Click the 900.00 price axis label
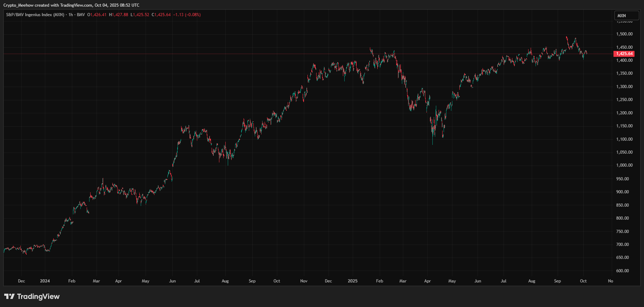 click(623, 192)
